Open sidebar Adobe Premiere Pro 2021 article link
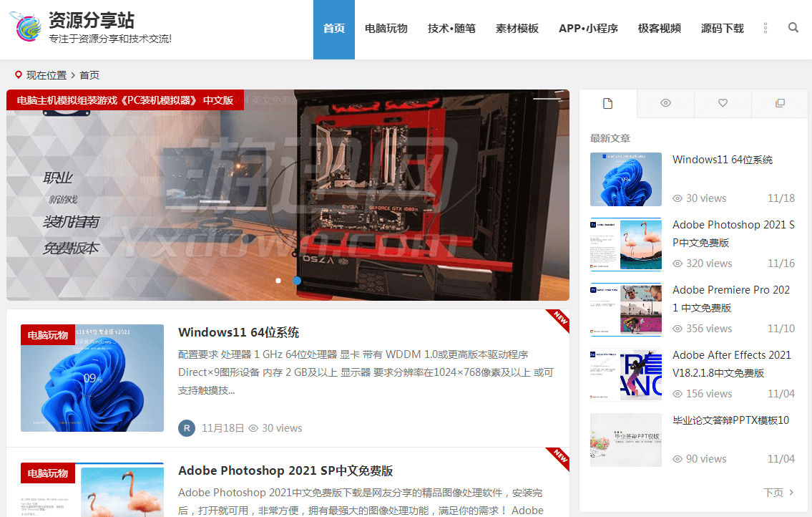Image resolution: width=812 pixels, height=517 pixels. tap(731, 299)
